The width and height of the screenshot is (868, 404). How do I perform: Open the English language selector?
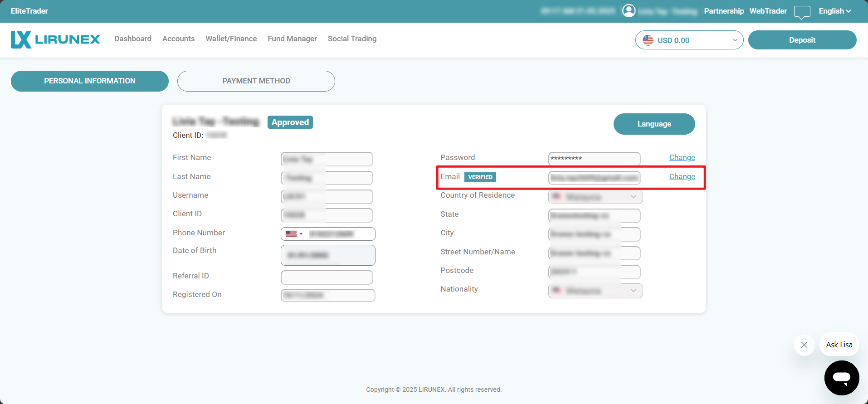(834, 11)
